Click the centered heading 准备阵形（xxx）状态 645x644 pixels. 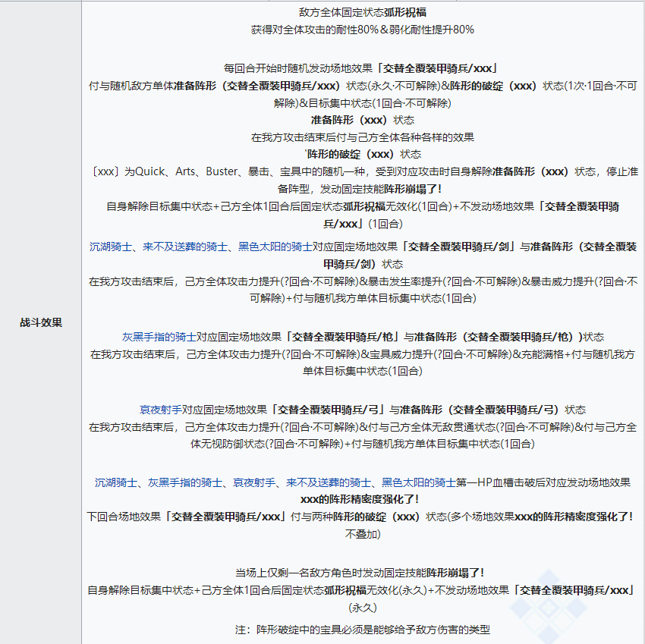(x=363, y=120)
